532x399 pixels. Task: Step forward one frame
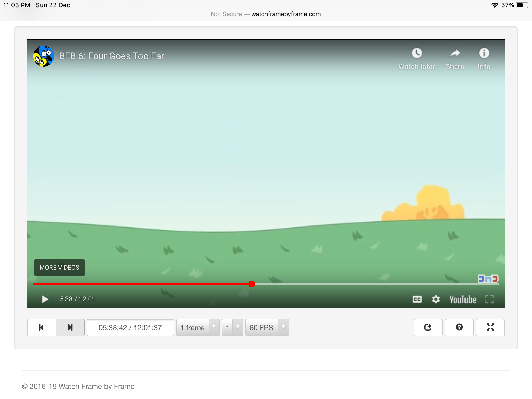[x=70, y=328]
